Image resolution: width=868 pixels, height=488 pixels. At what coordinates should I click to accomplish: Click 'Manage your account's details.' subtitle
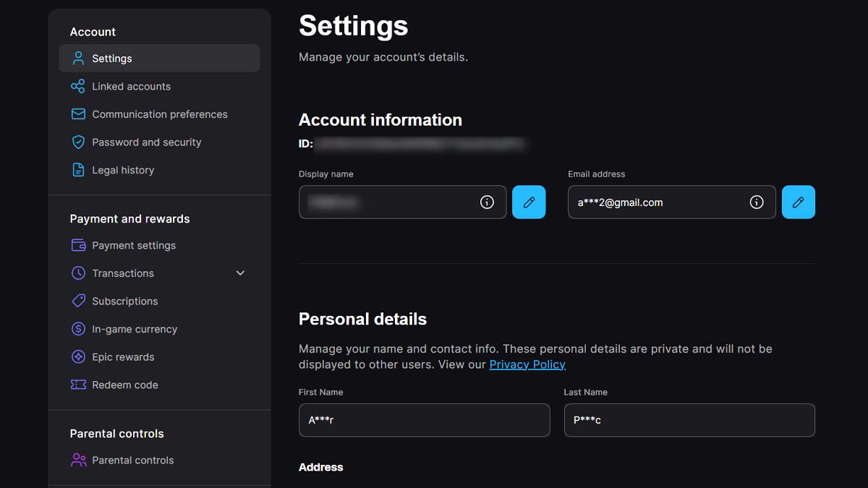tap(383, 56)
